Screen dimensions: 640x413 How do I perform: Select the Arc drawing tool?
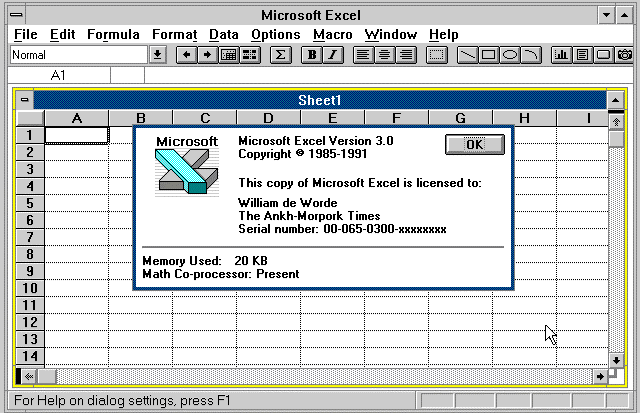[531, 55]
